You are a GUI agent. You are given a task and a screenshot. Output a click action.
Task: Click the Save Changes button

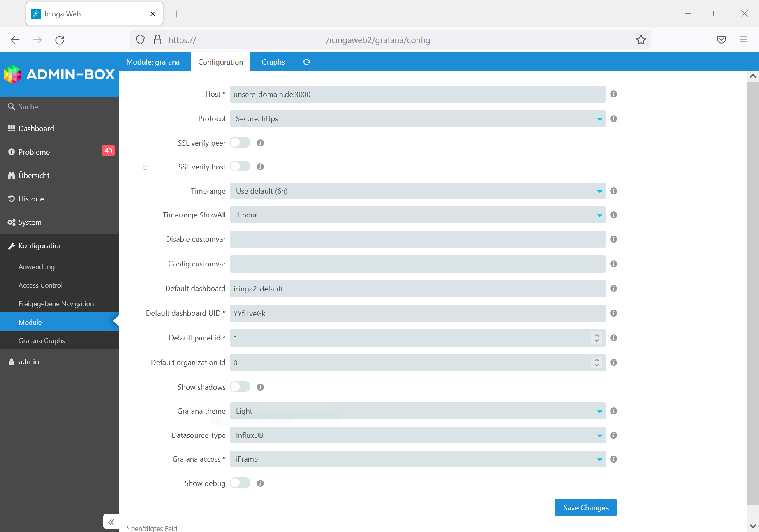(x=585, y=507)
